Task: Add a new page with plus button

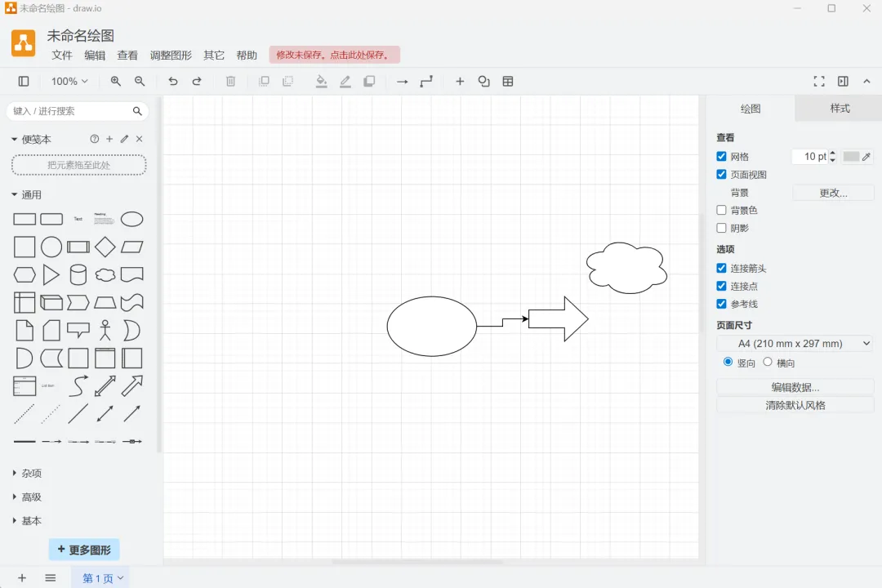Action: tap(22, 578)
